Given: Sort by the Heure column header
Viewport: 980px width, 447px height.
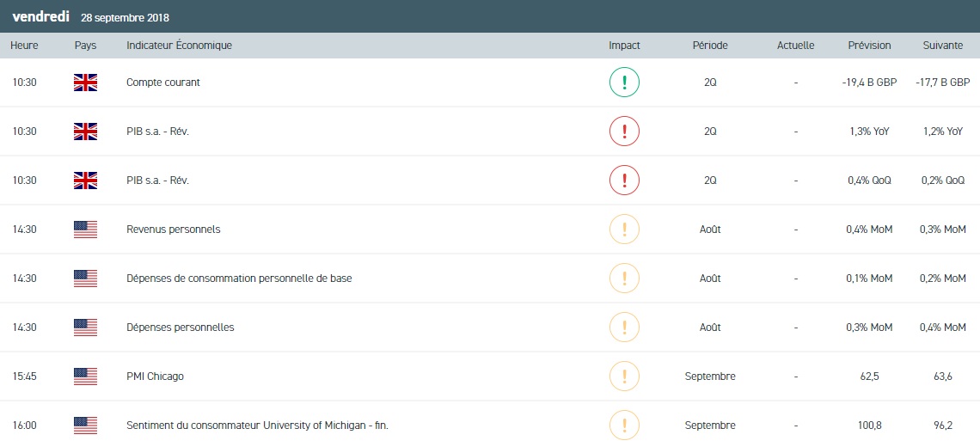Looking at the screenshot, I should tap(24, 46).
